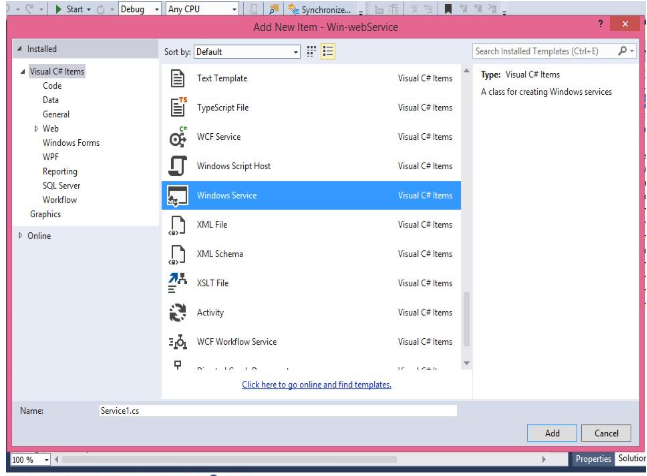Switch to the Solution tab

630,458
